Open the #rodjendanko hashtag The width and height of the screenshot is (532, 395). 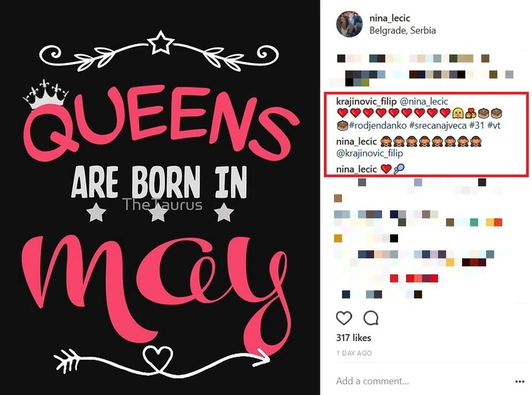point(376,125)
